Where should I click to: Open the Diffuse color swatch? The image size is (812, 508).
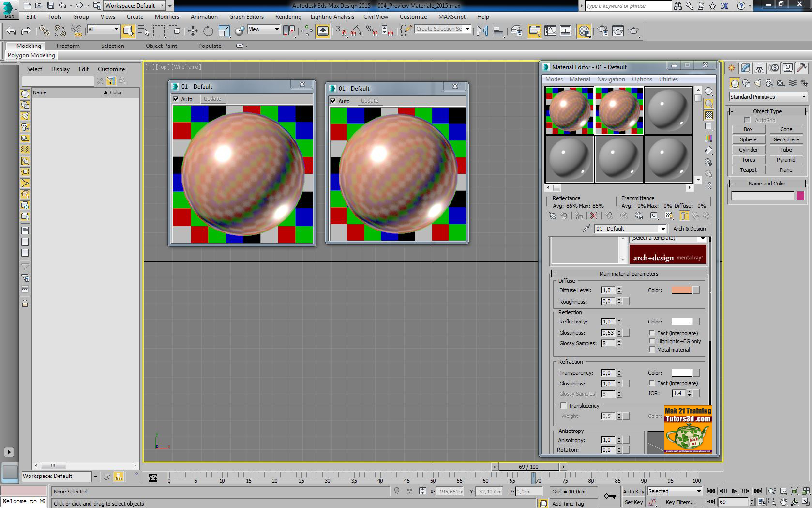click(681, 290)
